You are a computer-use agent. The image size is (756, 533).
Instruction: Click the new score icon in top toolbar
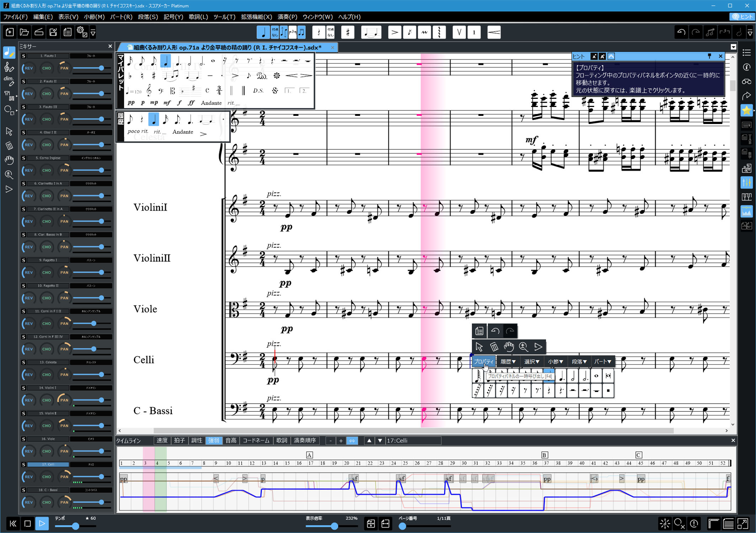click(10, 32)
